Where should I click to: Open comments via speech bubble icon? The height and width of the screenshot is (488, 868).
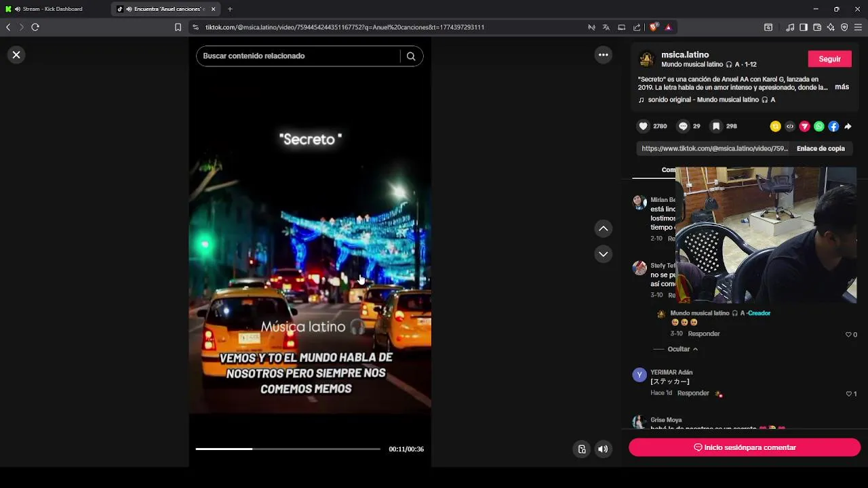(683, 126)
